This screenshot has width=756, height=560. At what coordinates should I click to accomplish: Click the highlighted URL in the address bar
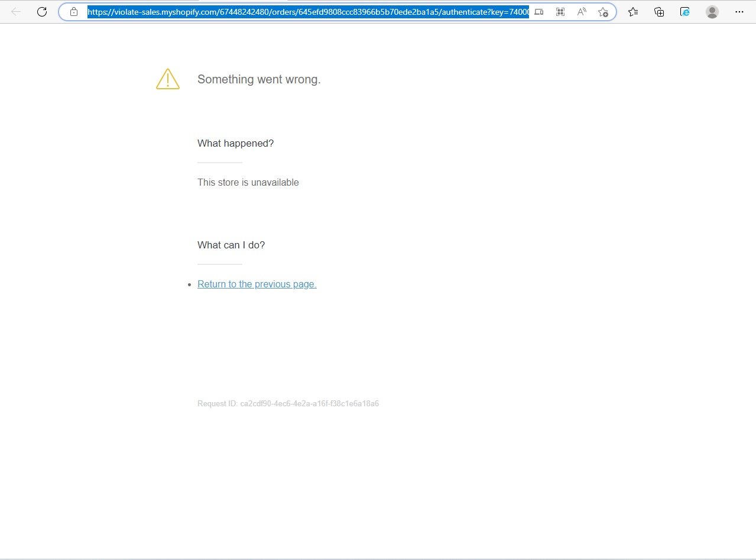coord(307,12)
